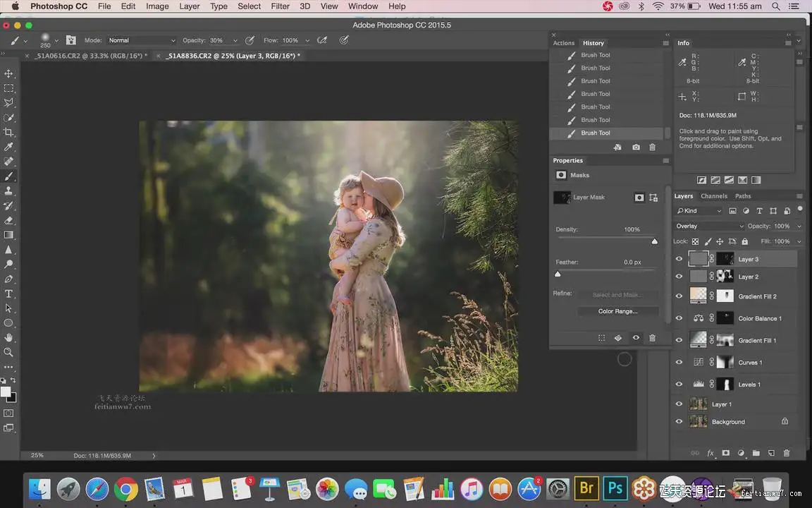Select the Zoom tool
This screenshot has height=508, width=812.
9,352
